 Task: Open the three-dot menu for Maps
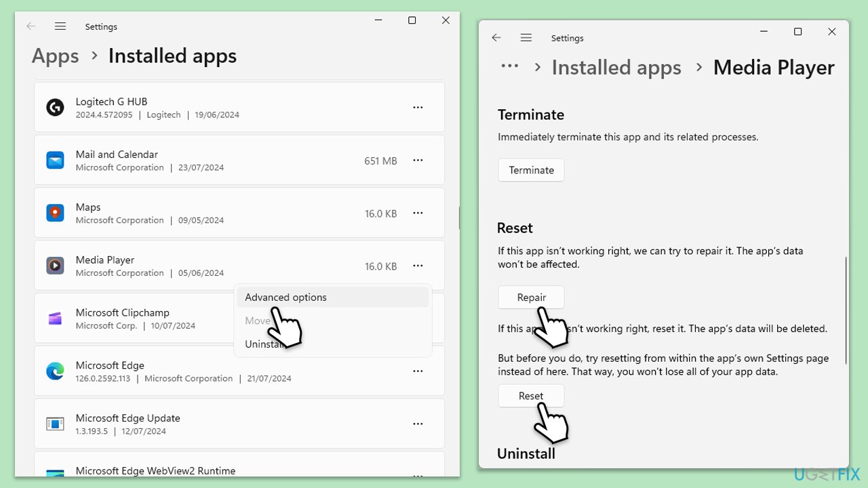coord(418,213)
